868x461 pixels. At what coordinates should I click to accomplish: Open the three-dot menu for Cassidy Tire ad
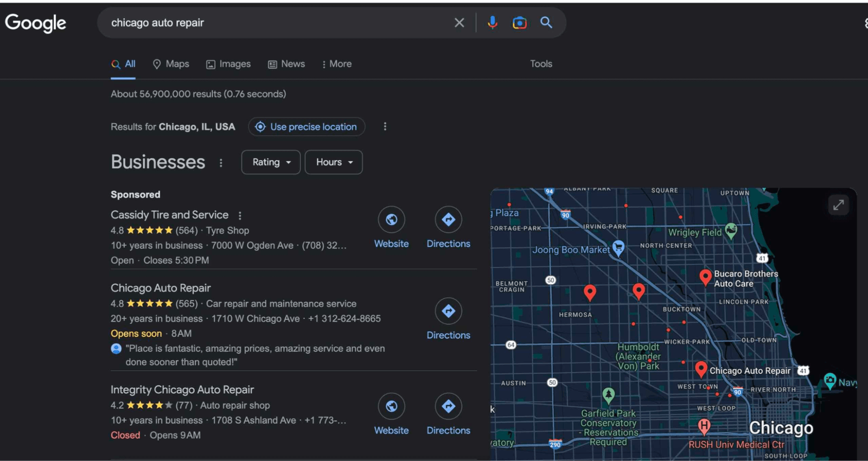[240, 215]
